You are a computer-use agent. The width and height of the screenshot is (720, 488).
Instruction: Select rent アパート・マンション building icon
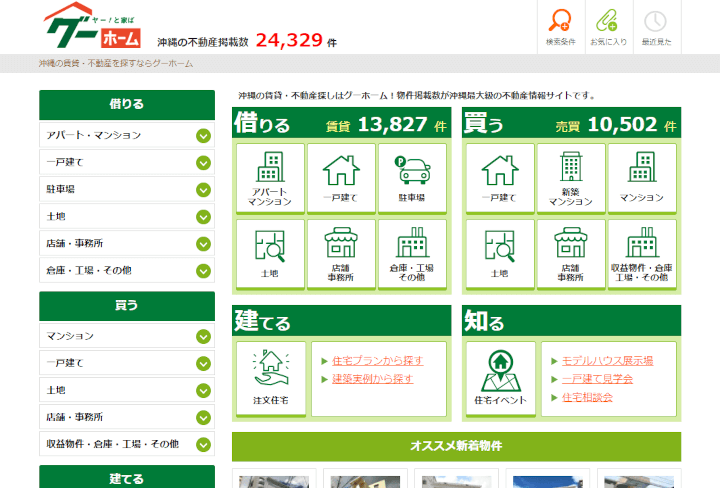(270, 179)
